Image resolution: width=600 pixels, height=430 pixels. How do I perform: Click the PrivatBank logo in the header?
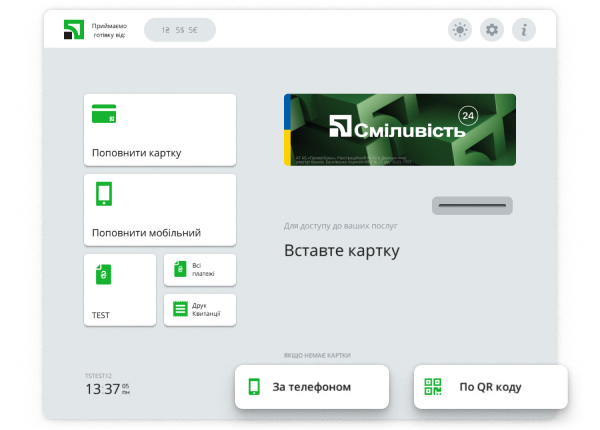click(x=74, y=30)
